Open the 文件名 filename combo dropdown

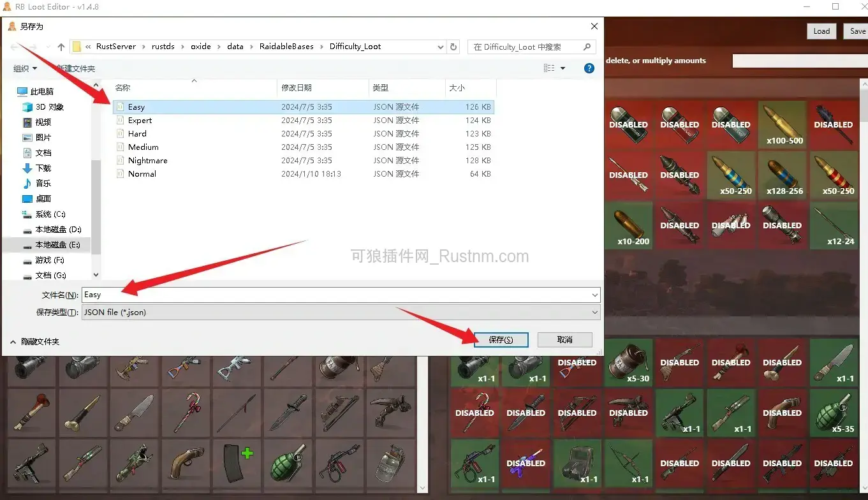pyautogui.click(x=594, y=295)
